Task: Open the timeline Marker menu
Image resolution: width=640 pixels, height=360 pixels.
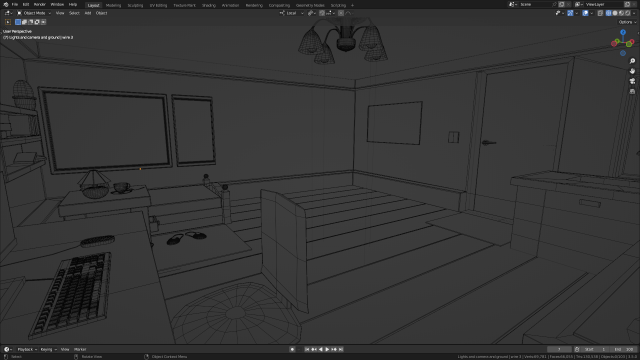Action: [80, 349]
